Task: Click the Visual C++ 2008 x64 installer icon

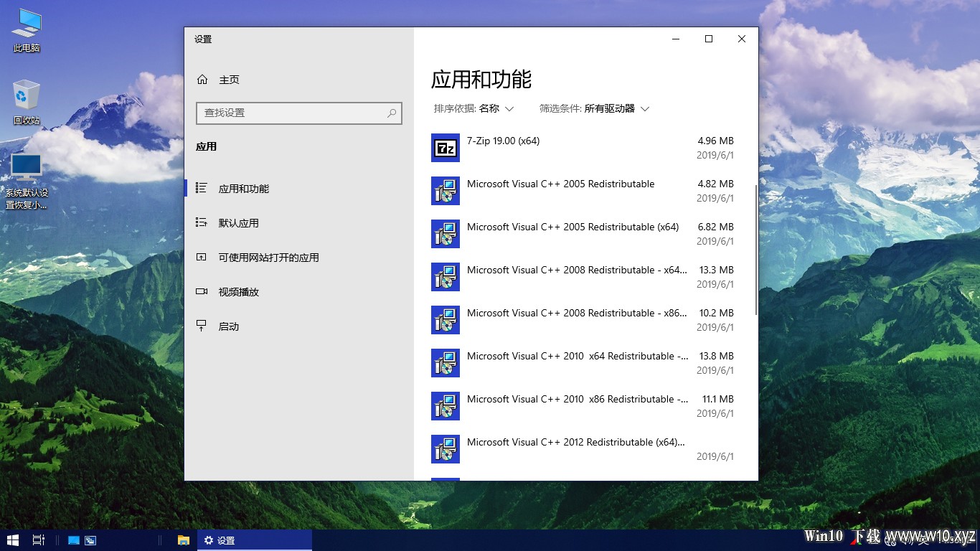Action: [446, 277]
